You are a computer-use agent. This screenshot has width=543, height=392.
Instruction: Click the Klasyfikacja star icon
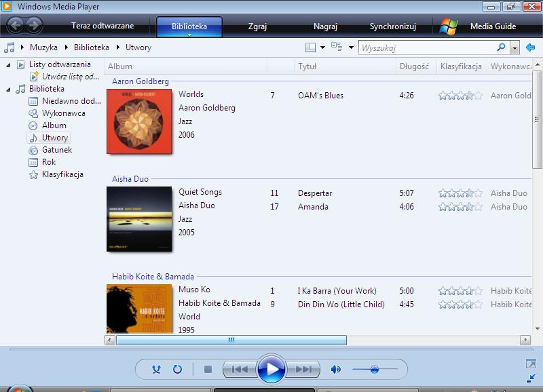point(33,174)
